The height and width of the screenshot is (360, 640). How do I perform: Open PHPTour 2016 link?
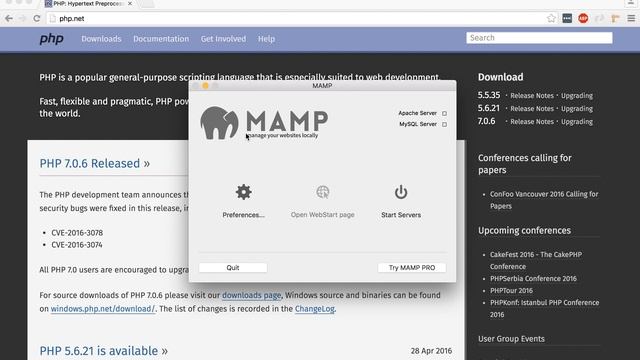[x=511, y=291]
